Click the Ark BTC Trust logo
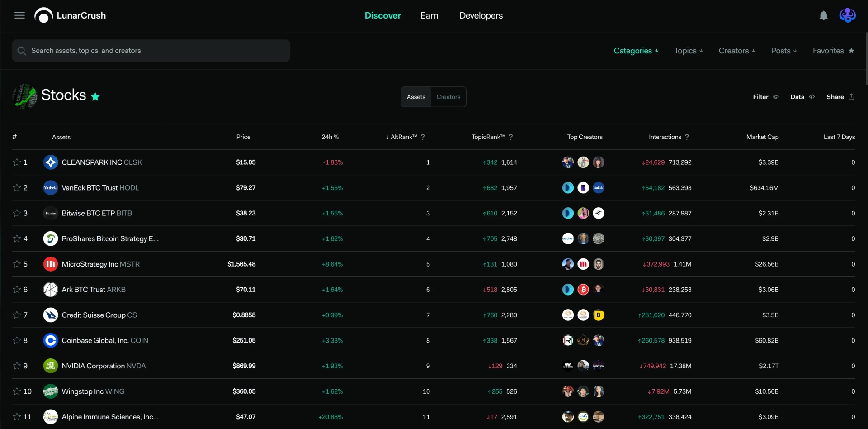Image resolution: width=868 pixels, height=429 pixels. 51,290
